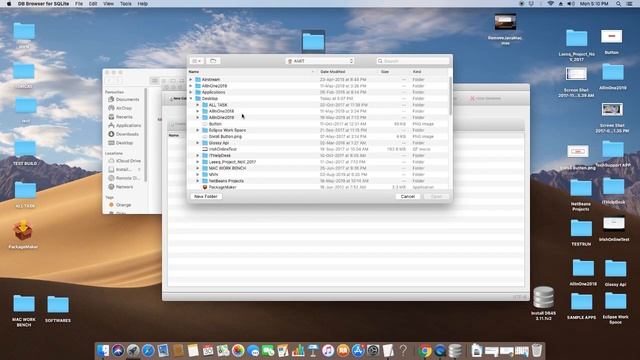Open the location path popup in file dialog
This screenshot has height=360, width=640.
[320, 61]
